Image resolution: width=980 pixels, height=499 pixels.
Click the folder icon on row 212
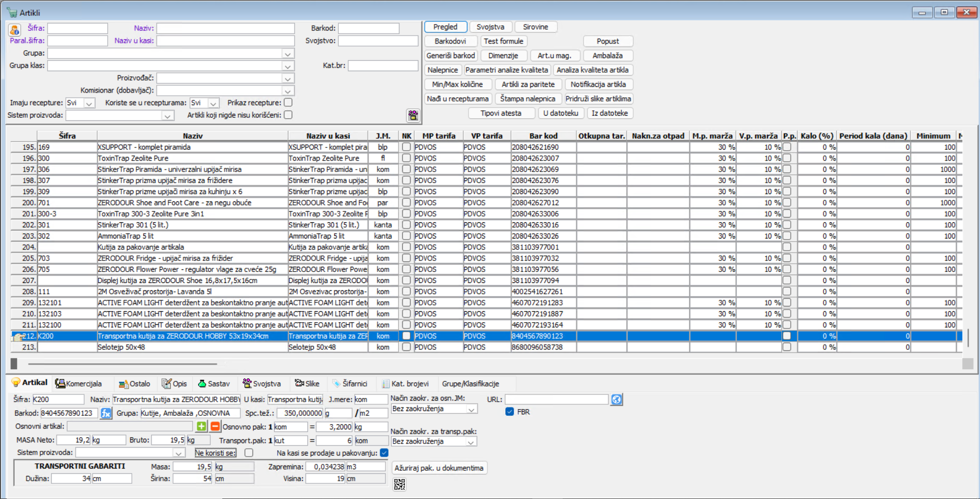(17, 336)
